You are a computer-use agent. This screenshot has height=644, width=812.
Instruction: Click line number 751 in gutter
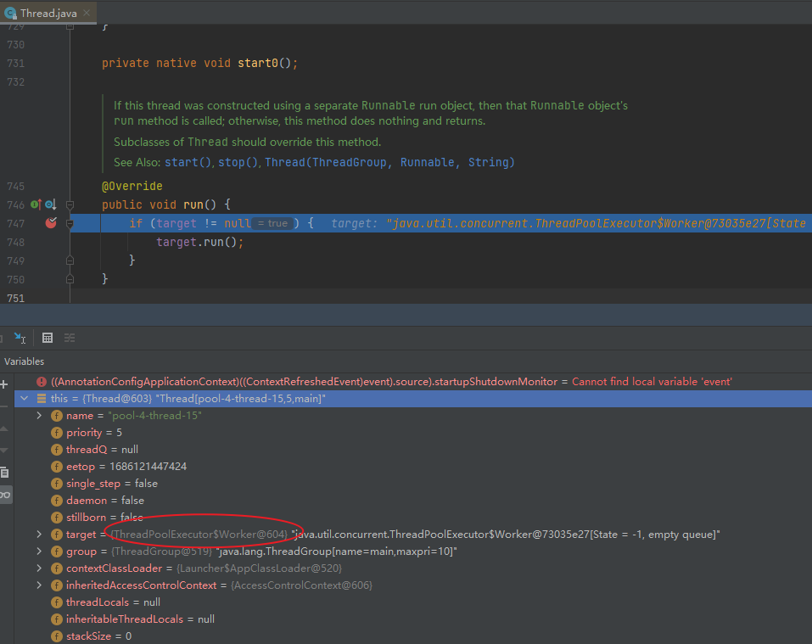coord(16,298)
